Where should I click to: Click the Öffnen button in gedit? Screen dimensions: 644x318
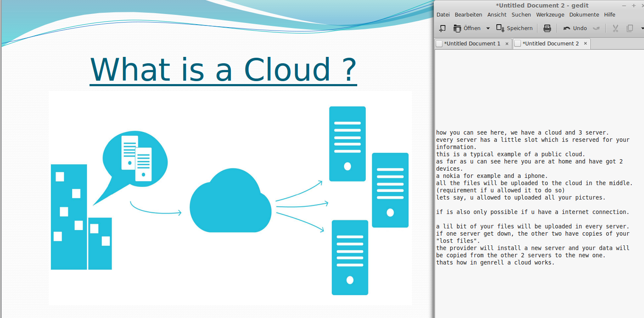coord(467,28)
